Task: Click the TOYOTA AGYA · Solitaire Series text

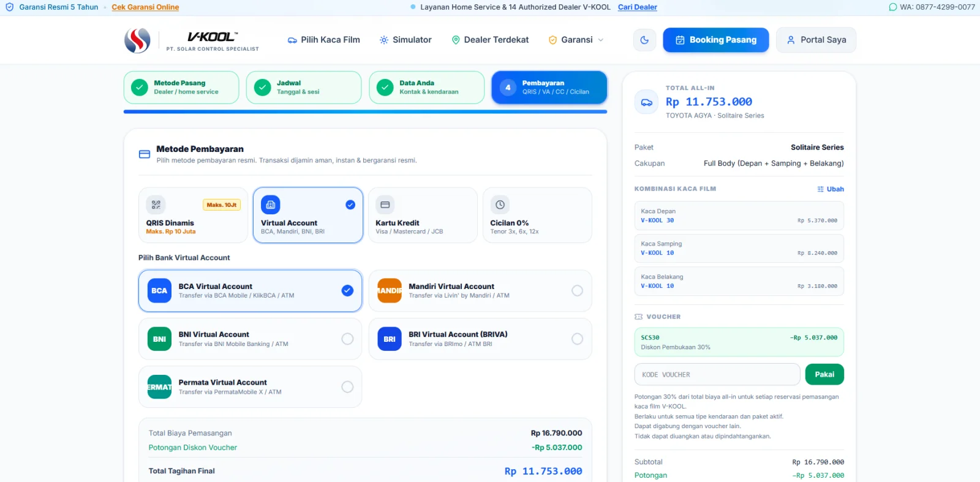Action: coord(715,116)
